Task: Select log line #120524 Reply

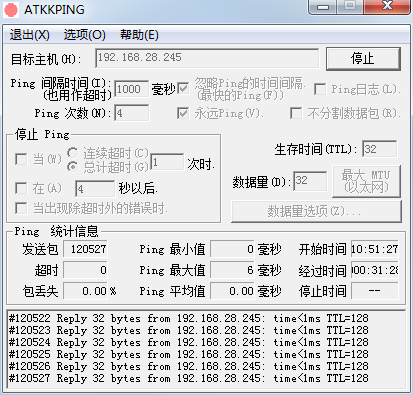Action: (189, 342)
